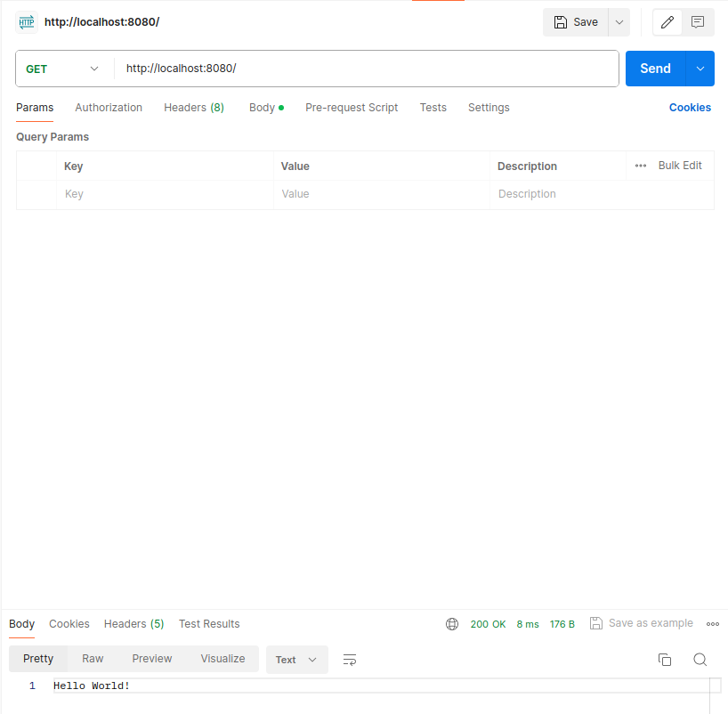The height and width of the screenshot is (714, 728).
Task: Switch to the Authorization tab
Action: (x=109, y=108)
